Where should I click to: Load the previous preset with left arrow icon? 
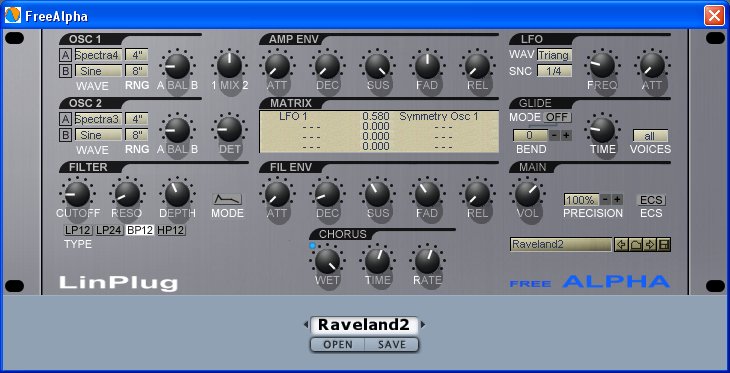[621, 244]
